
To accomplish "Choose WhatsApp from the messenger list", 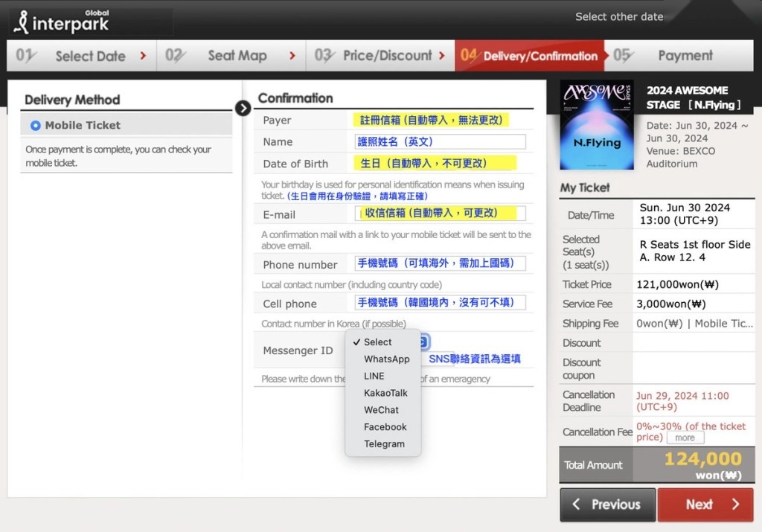I will click(x=386, y=359).
